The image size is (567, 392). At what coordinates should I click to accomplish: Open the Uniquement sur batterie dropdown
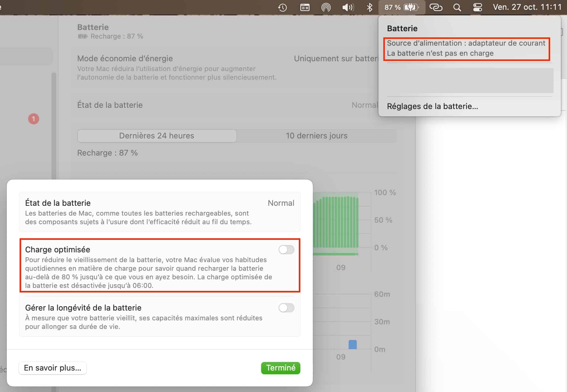pos(336,58)
